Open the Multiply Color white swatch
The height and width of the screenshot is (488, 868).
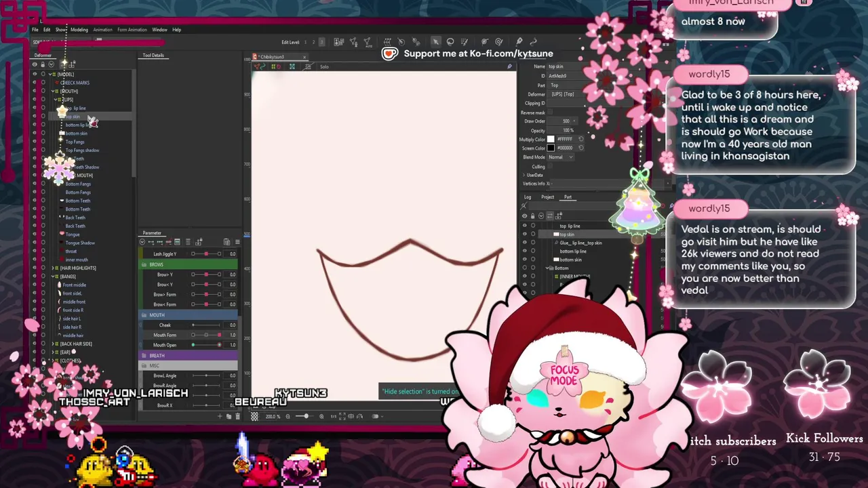pos(551,139)
